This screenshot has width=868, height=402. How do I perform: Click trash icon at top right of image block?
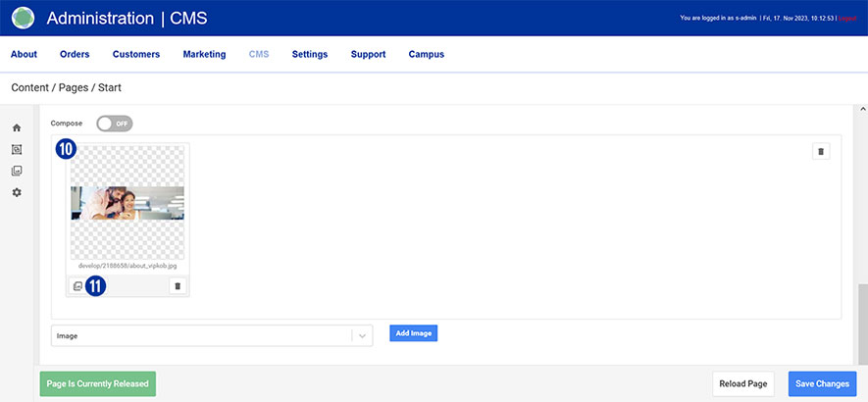pyautogui.click(x=822, y=151)
